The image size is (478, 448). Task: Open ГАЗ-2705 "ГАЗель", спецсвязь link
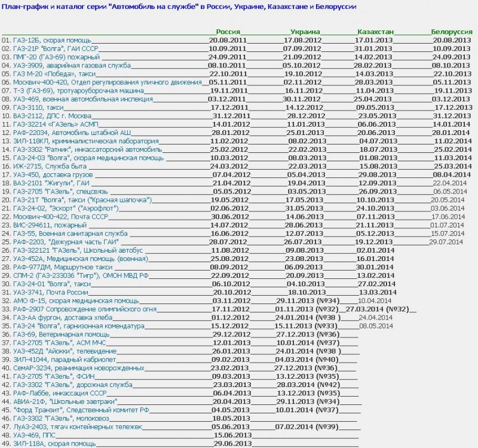[61, 191]
